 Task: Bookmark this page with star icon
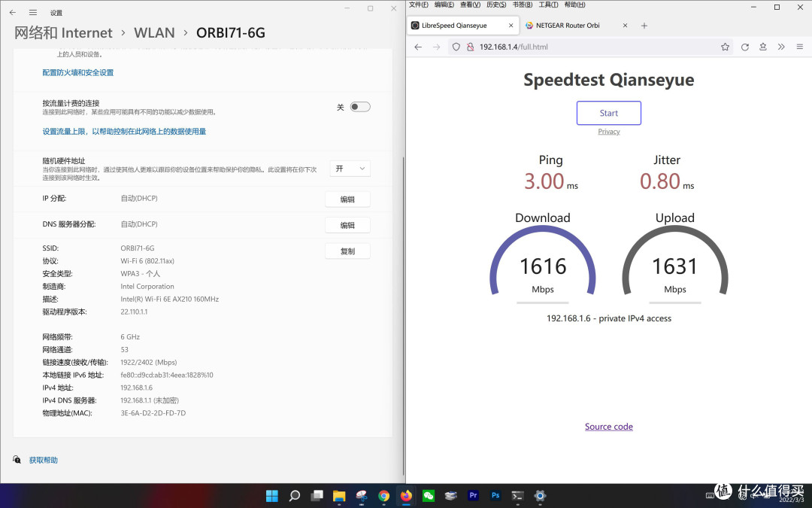[x=725, y=47]
